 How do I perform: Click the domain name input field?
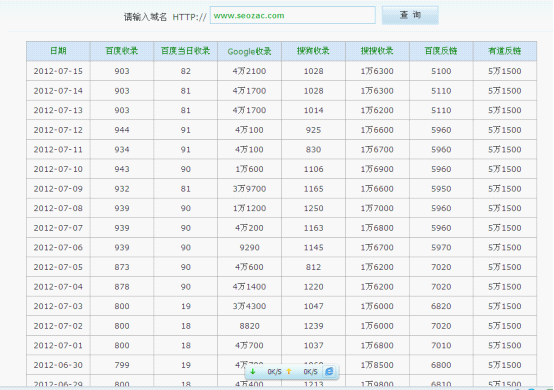[293, 15]
